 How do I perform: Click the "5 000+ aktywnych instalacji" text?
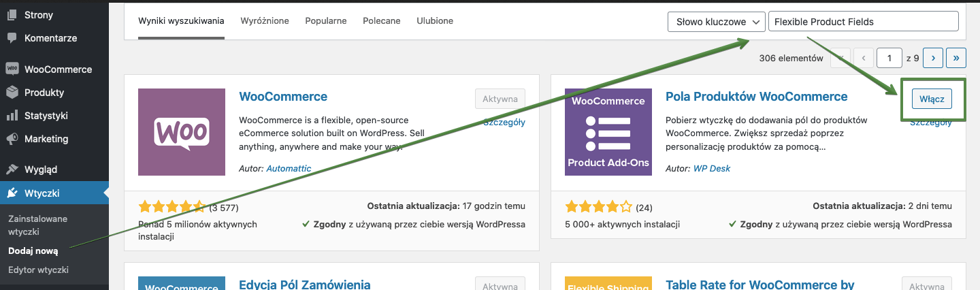pos(622,224)
